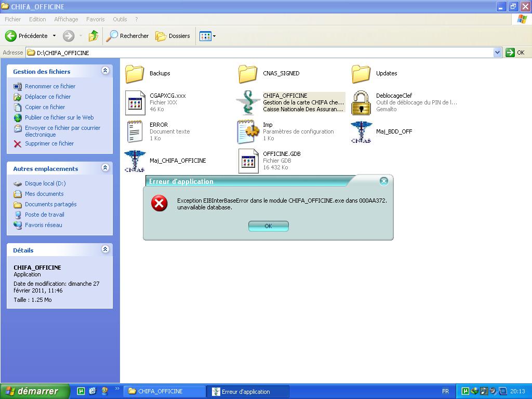Click Copier ce fichier link

[x=45, y=107]
